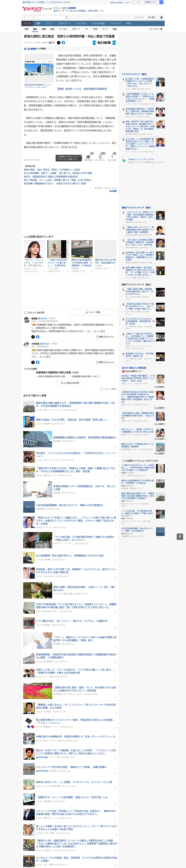The width and height of the screenshot is (186, 868).
Task: Click the ログイン link
Action: [x=57, y=11]
